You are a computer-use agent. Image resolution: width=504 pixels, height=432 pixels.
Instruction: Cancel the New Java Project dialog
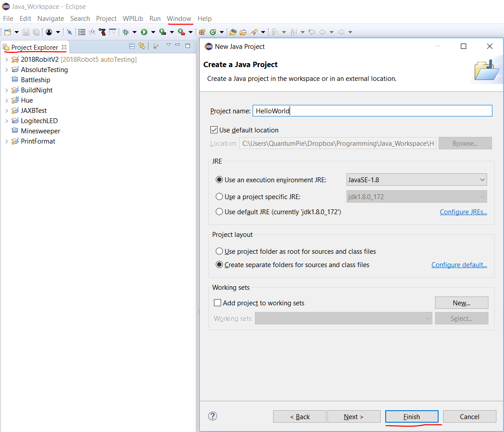470,416
